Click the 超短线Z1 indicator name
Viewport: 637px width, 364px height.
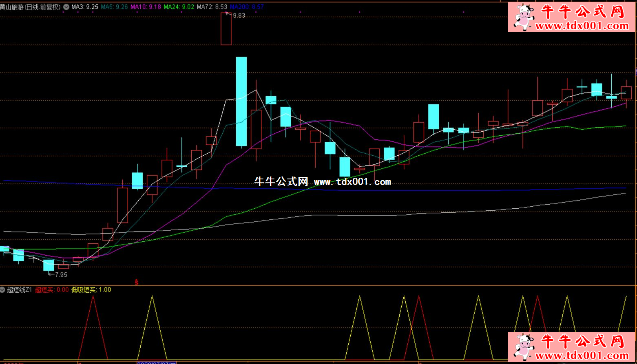tap(19, 290)
